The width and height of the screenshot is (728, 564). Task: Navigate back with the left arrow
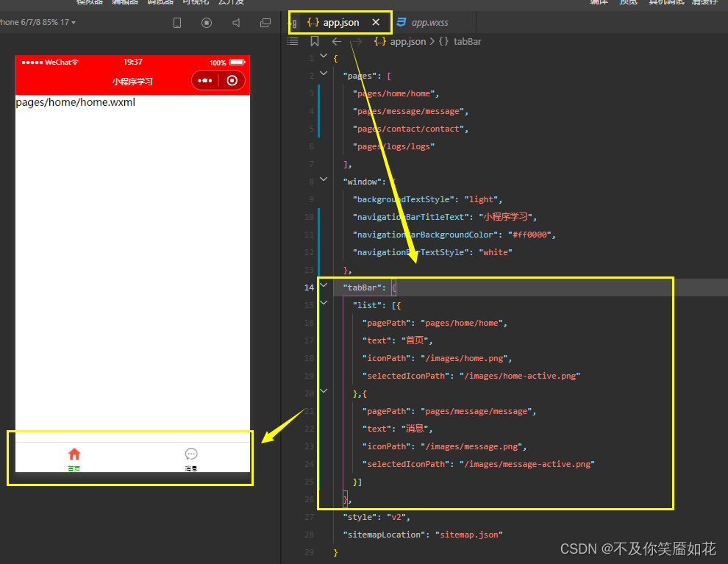click(x=337, y=42)
